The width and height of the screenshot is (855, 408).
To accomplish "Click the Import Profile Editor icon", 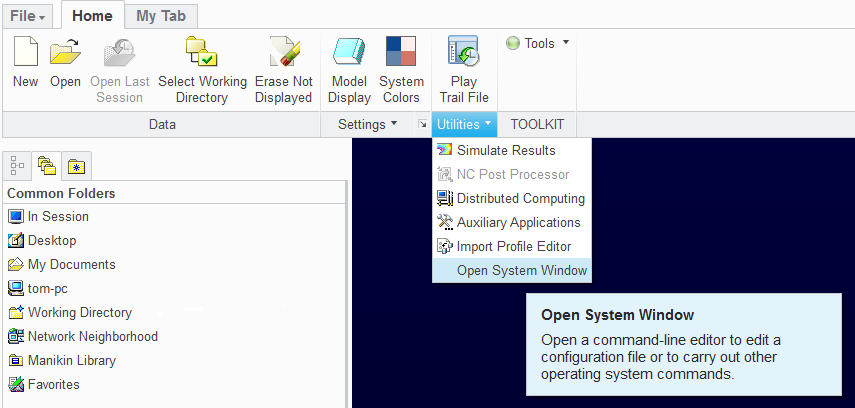I will coord(445,247).
